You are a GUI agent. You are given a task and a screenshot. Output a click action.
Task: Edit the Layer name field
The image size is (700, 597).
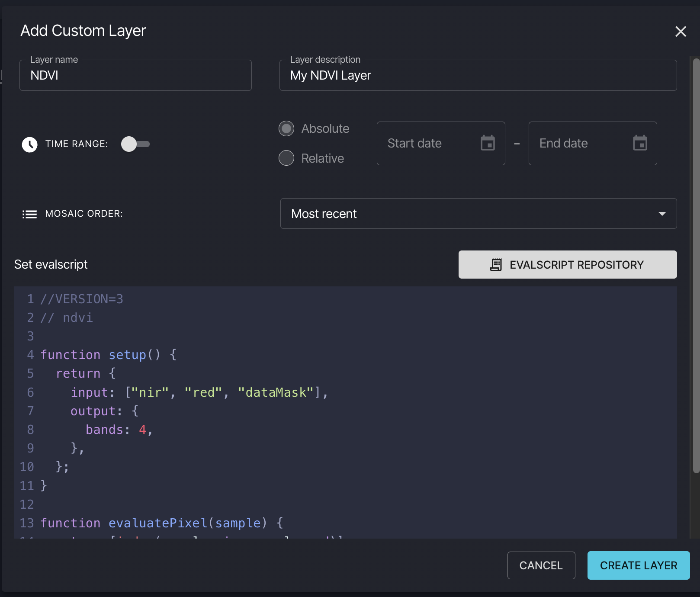[x=135, y=76]
